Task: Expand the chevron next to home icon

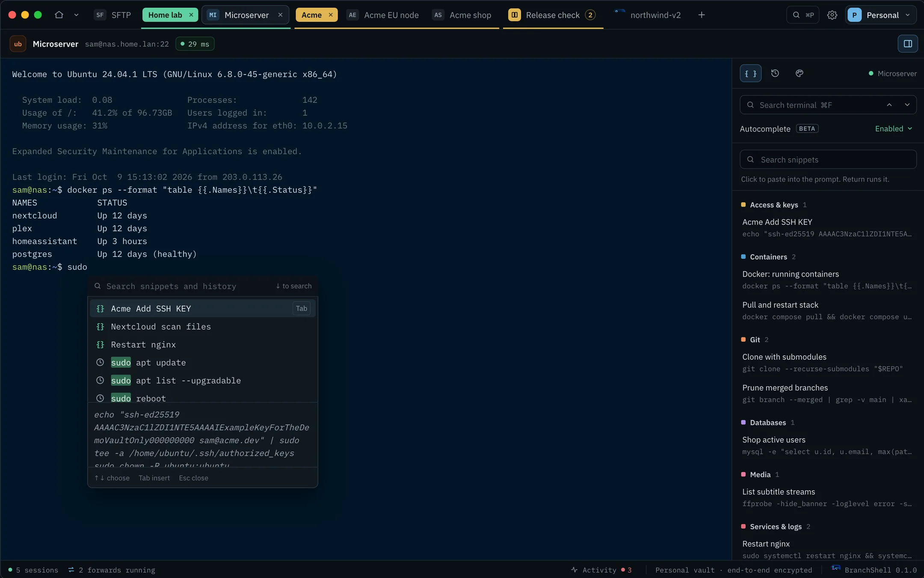Action: tap(76, 15)
